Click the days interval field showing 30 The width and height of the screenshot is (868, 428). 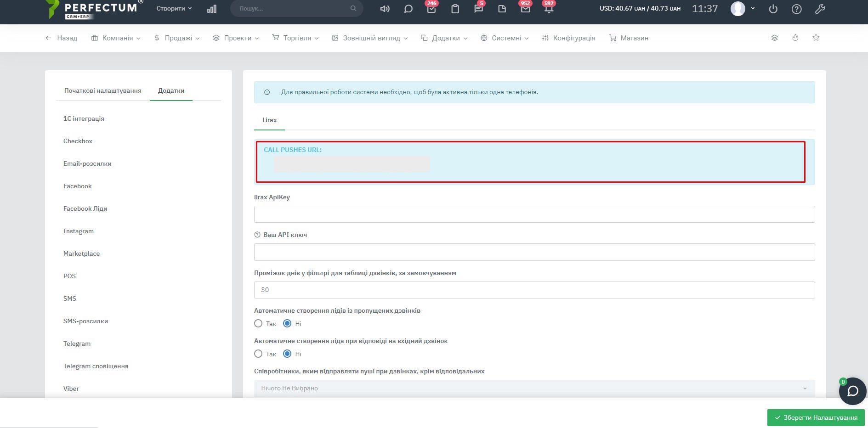(534, 290)
